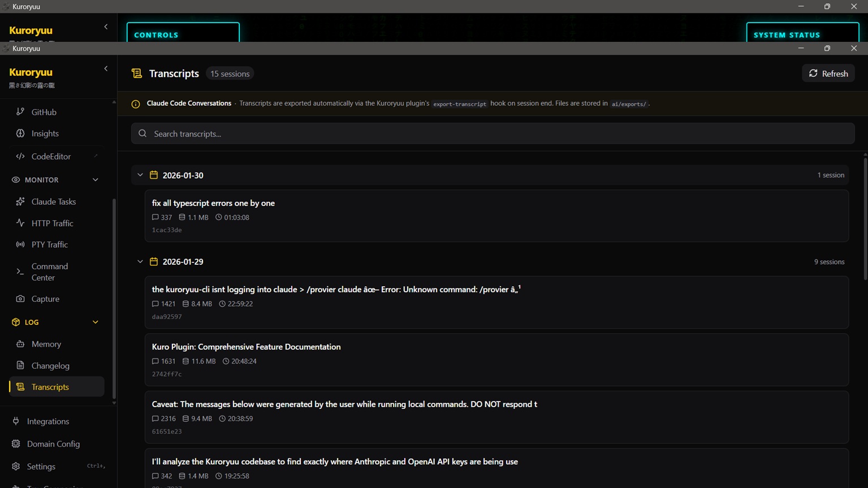The height and width of the screenshot is (488, 868).
Task: Open 'Kuro Plugin: Comprehensive Feature Documentation' transcript
Action: (246, 347)
